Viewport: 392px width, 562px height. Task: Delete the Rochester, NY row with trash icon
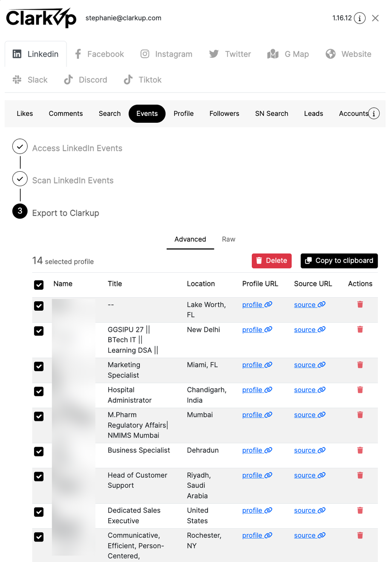360,535
